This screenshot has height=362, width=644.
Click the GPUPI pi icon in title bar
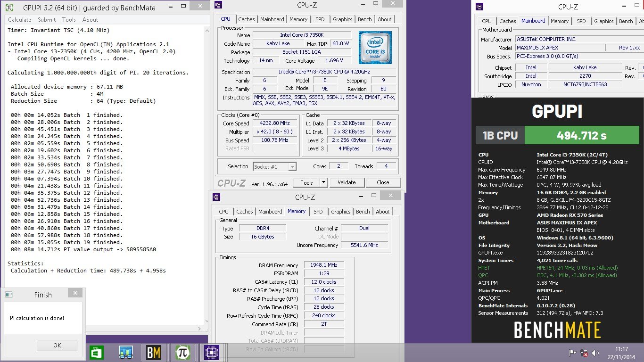(9, 8)
